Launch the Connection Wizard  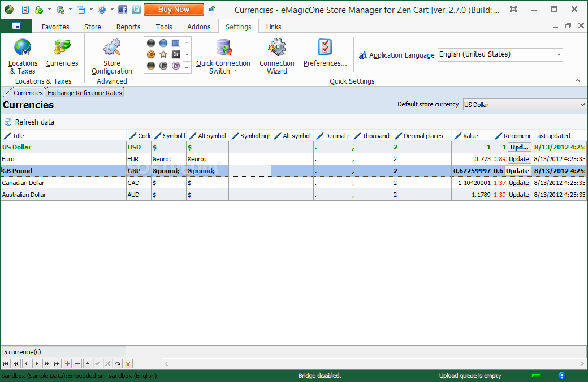coord(276,56)
